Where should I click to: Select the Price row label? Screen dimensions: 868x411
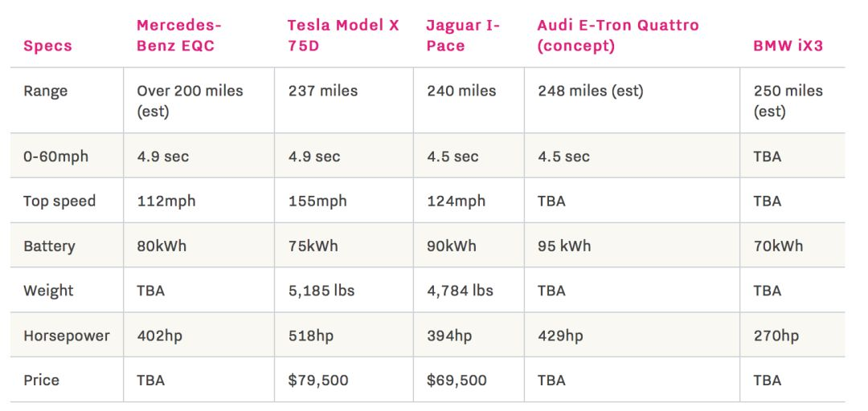[41, 380]
